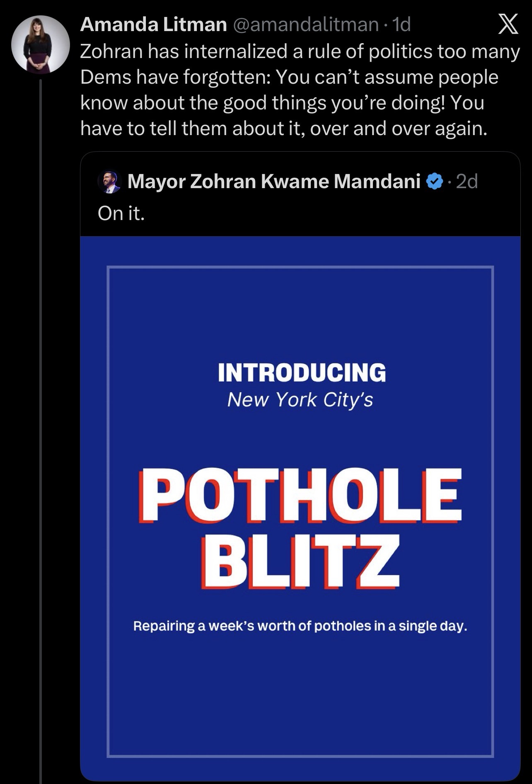Screen dimensions: 532x784
Task: Click the last line "have to tell them"
Action: coord(284,128)
